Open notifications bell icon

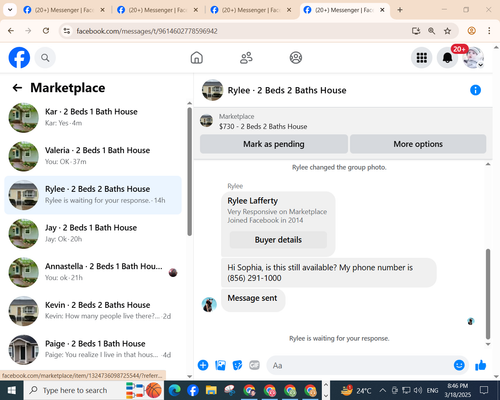(447, 58)
